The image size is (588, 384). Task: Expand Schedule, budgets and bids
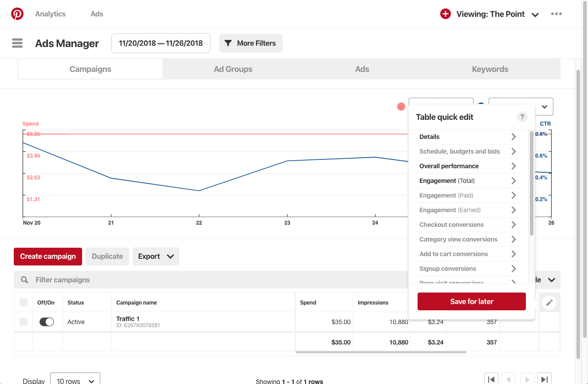[468, 151]
